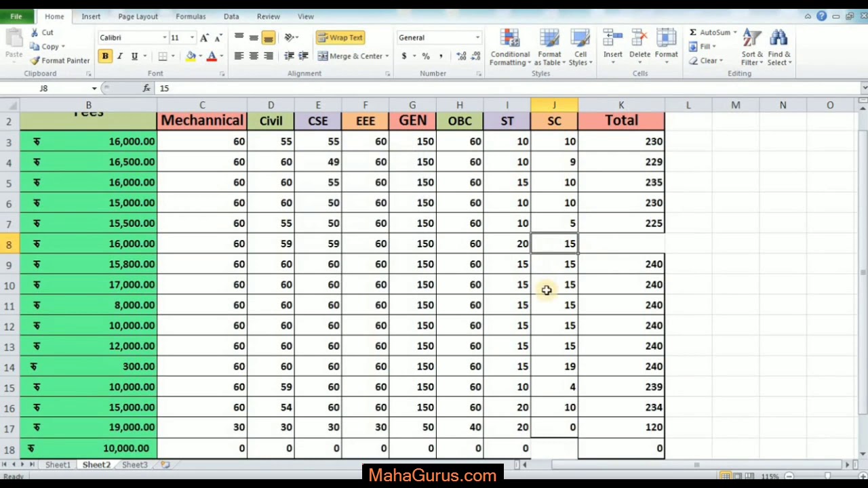
Task: Click the Excel Help question mark
Action: 822,16
